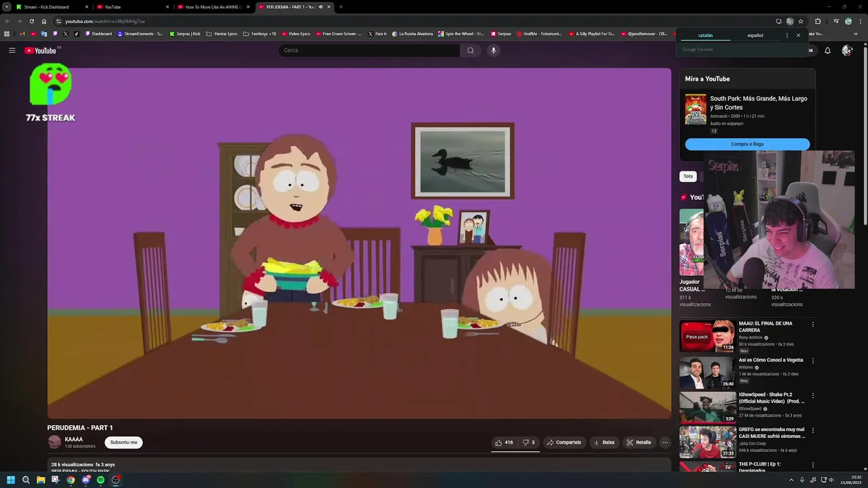Open the GREFG video thumbnail
This screenshot has width=868, height=488.
click(x=707, y=442)
